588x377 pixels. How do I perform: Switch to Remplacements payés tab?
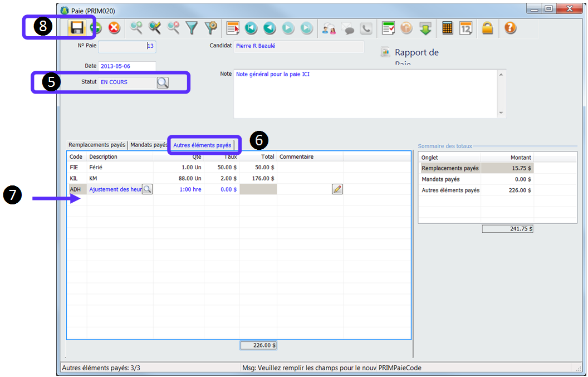coord(97,145)
